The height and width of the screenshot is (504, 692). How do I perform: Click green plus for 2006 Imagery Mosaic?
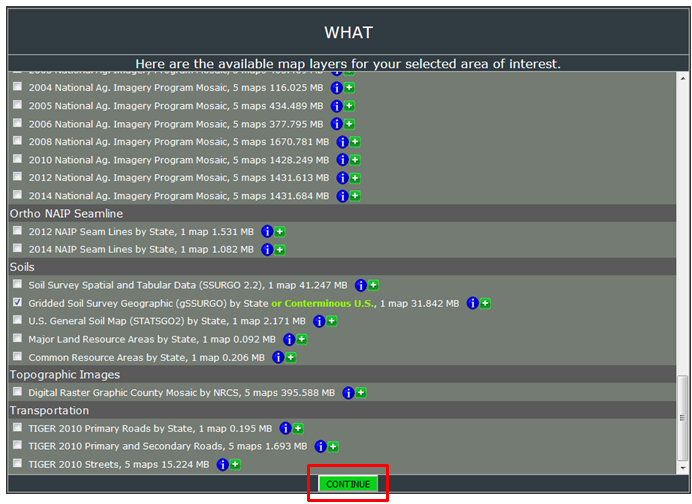tap(349, 124)
